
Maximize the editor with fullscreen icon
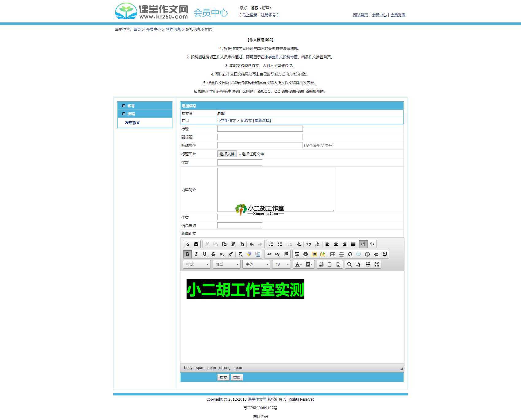pos(377,265)
